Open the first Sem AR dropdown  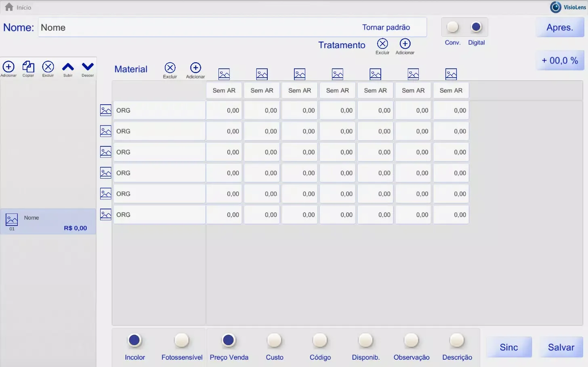pos(224,90)
